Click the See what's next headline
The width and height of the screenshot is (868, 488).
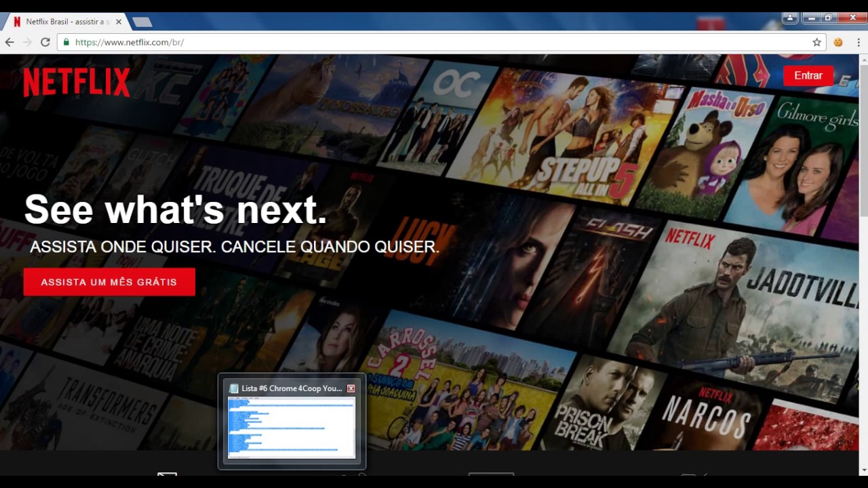pyautogui.click(x=176, y=209)
